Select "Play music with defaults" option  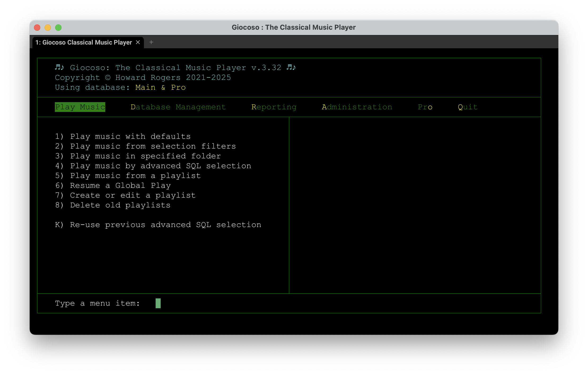[x=123, y=136]
